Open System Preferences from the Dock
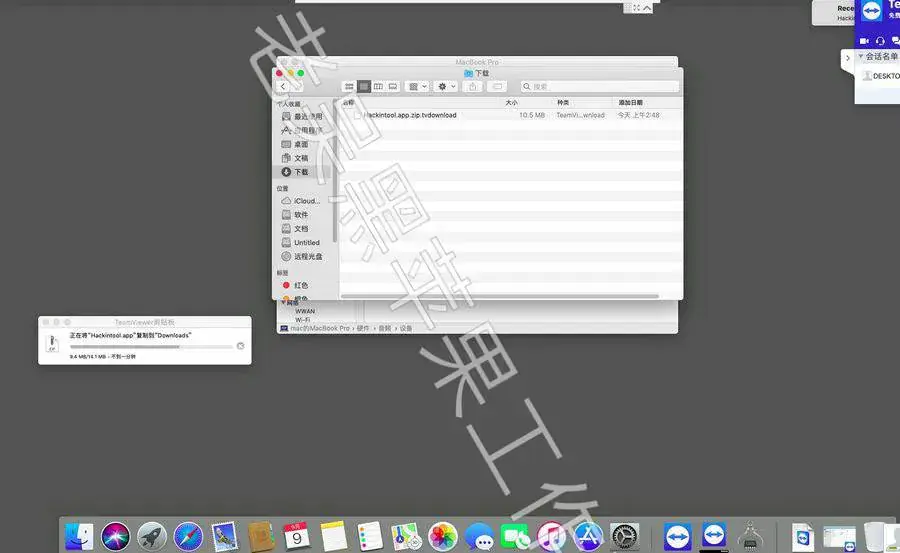Screen dimensions: 900x553 (x=624, y=537)
